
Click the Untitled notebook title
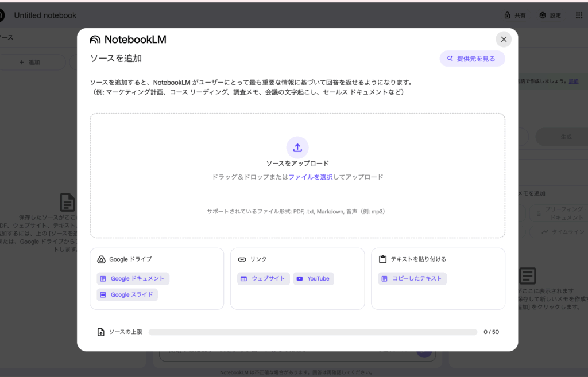(x=45, y=15)
